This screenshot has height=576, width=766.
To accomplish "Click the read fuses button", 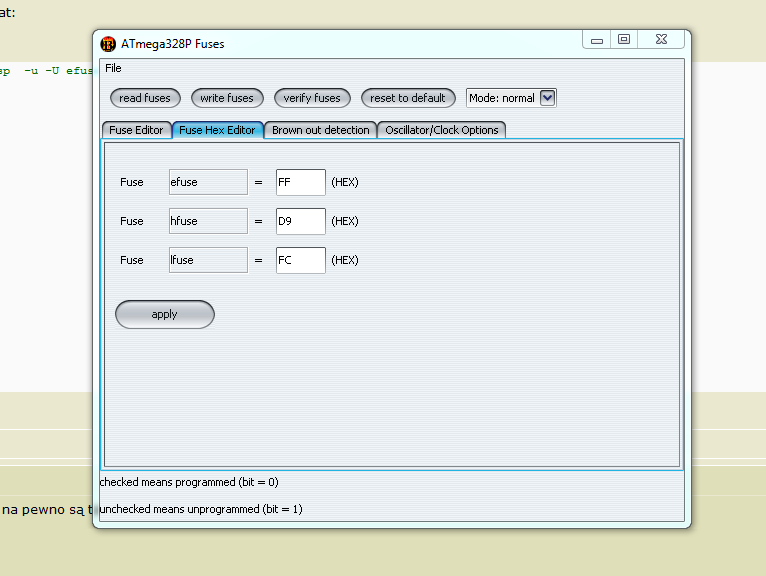I will (145, 98).
